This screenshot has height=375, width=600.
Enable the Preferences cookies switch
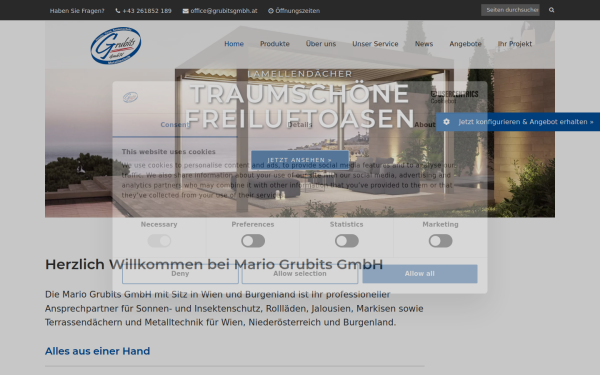[x=253, y=241]
